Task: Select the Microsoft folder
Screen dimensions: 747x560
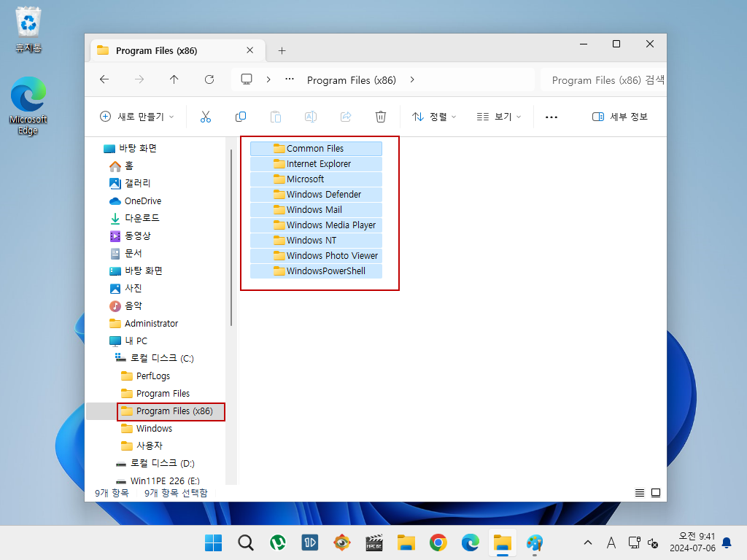Action: pyautogui.click(x=316, y=179)
